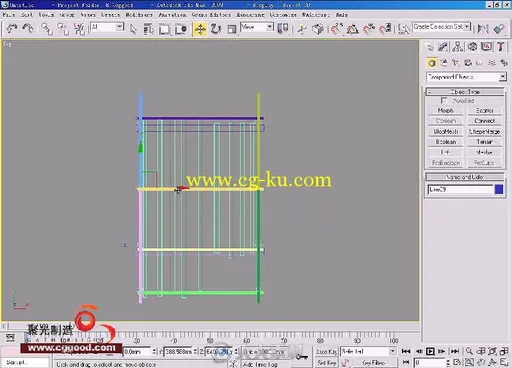This screenshot has width=512, height=368.
Task: Toggle Window/Crossing selection icon
Action: pos(181,29)
